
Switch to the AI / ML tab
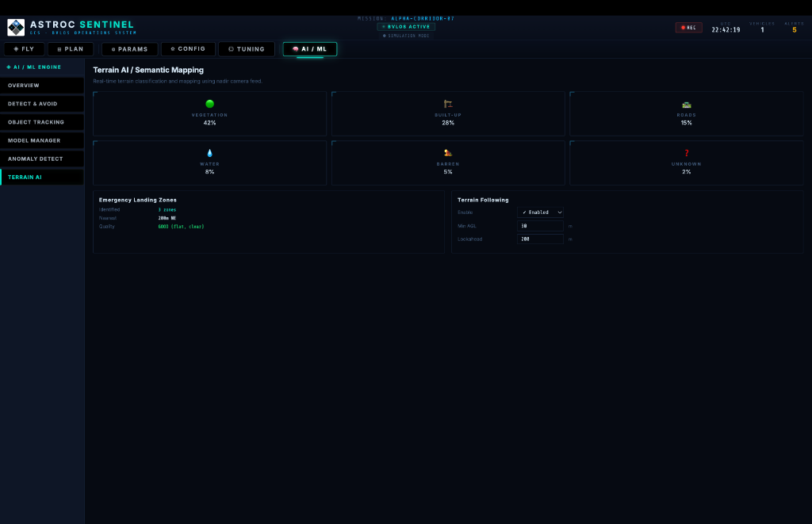click(x=309, y=48)
